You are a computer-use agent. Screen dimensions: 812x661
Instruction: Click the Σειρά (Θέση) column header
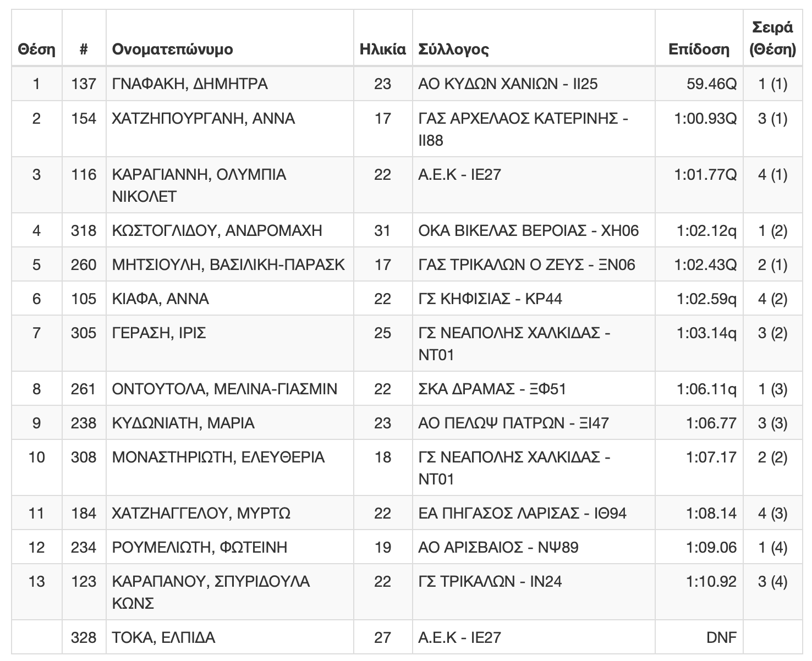(772, 38)
